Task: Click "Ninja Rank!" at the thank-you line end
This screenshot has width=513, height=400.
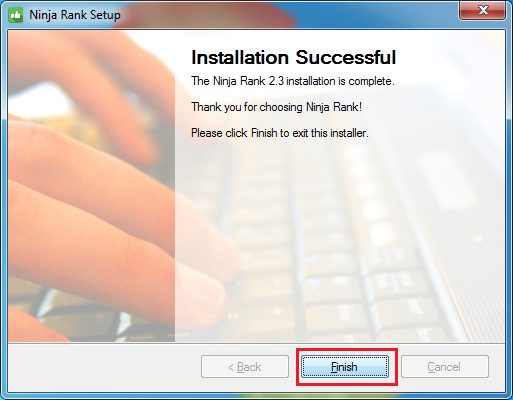Action: coord(334,107)
